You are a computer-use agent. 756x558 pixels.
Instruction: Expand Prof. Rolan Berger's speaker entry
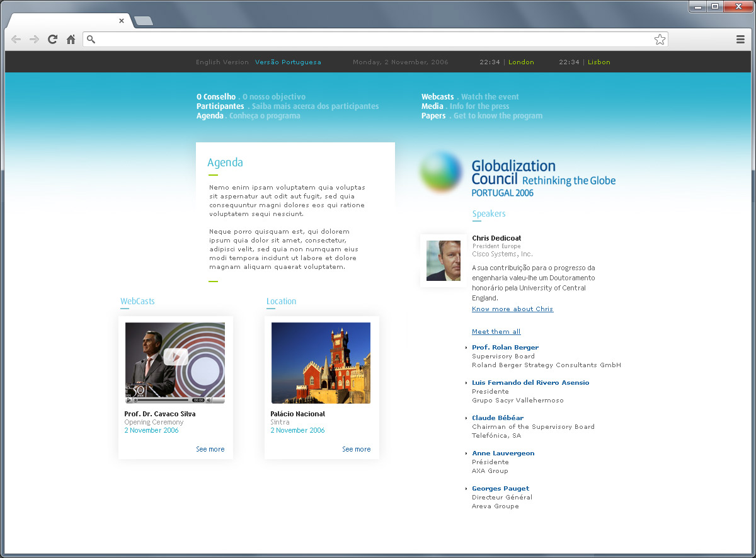tap(505, 347)
